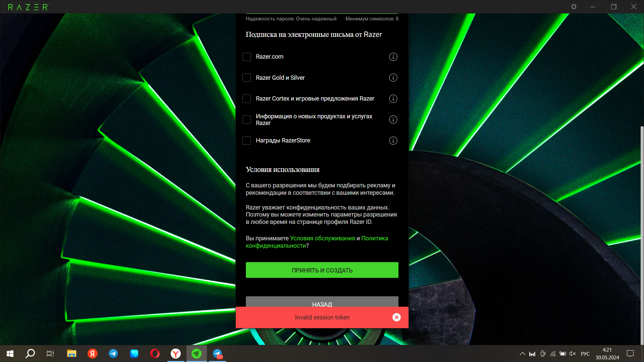Click "Invalid session token" message text
Viewport: 644px width, 362px height.
coord(322,317)
